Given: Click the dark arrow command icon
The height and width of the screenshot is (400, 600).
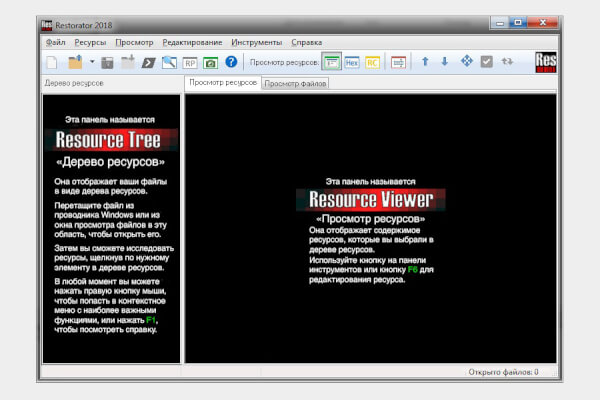Looking at the screenshot, I should coord(148,63).
